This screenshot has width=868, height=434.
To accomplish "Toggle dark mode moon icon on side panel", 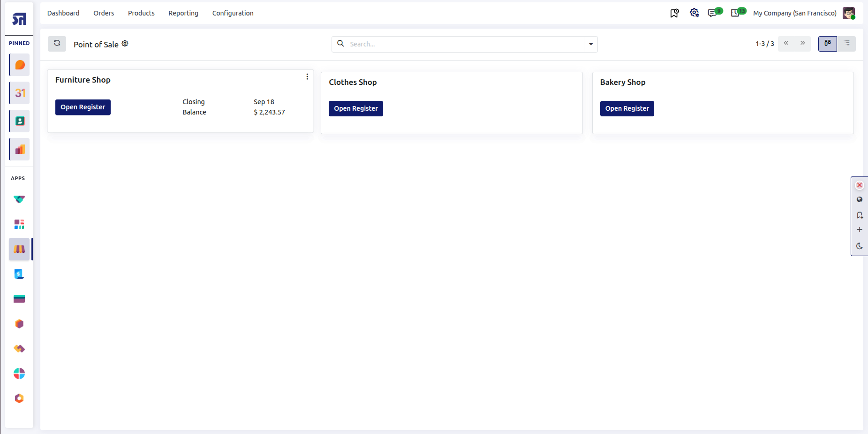I will (860, 246).
